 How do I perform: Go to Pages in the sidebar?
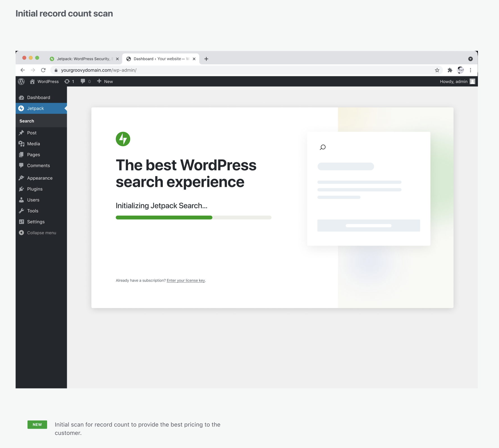click(x=41, y=155)
